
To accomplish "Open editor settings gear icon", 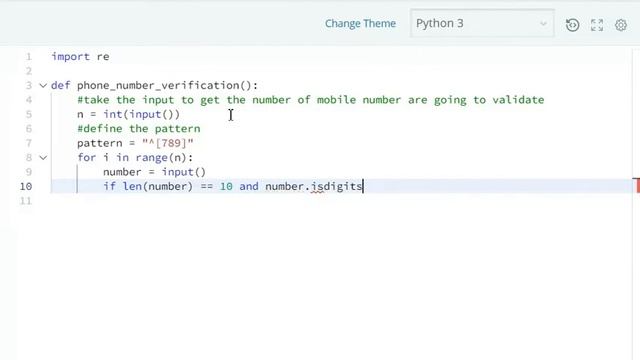I will [x=621, y=25].
